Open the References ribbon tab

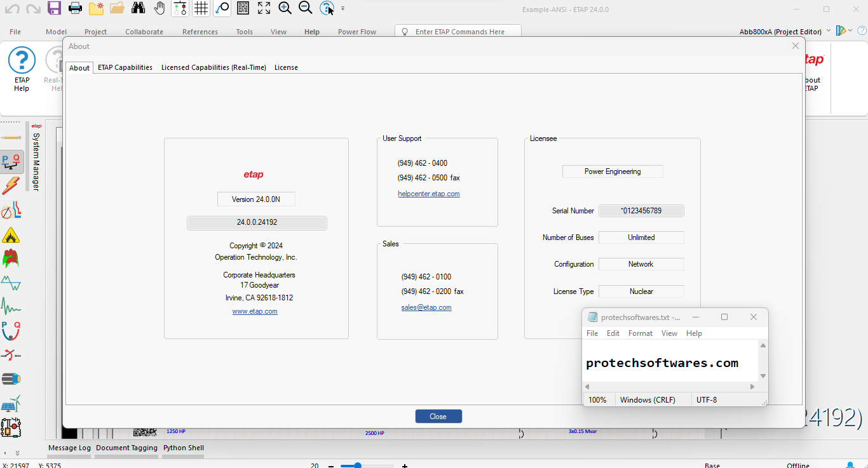click(200, 32)
